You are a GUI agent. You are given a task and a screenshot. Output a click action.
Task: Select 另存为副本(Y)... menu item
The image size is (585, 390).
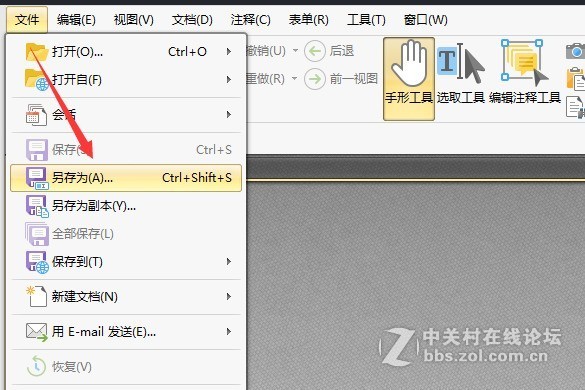(x=126, y=206)
